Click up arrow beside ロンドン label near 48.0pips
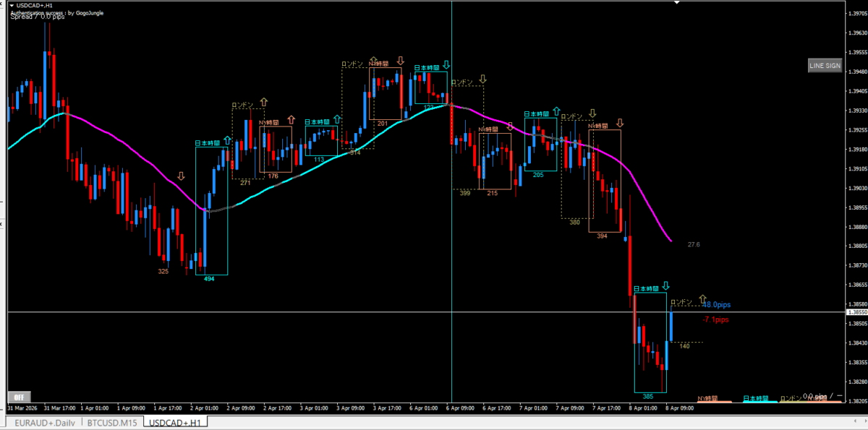This screenshot has height=430, width=868. tap(702, 298)
